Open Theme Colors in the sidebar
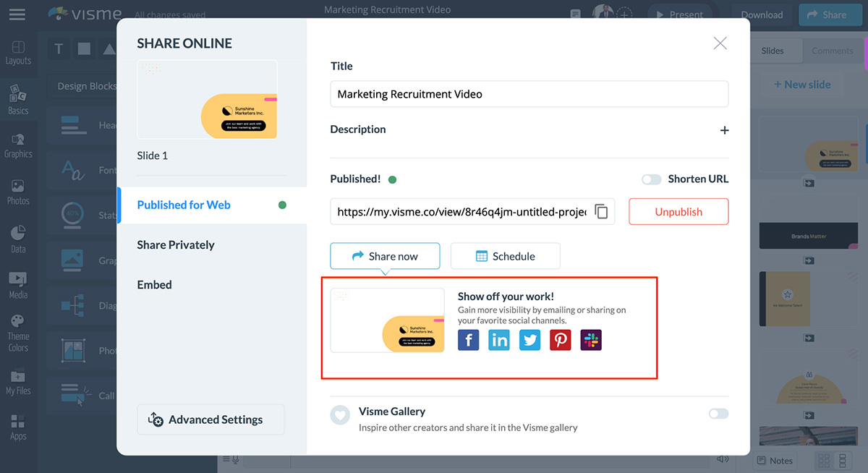The width and height of the screenshot is (868, 473). pos(18,333)
